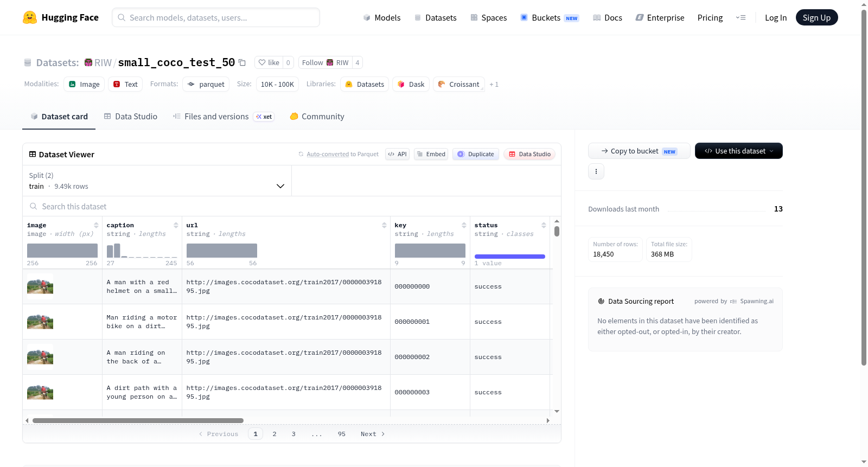Image resolution: width=868 pixels, height=467 pixels.
Task: Click the horizontal scrollbar of the table
Action: 138,420
